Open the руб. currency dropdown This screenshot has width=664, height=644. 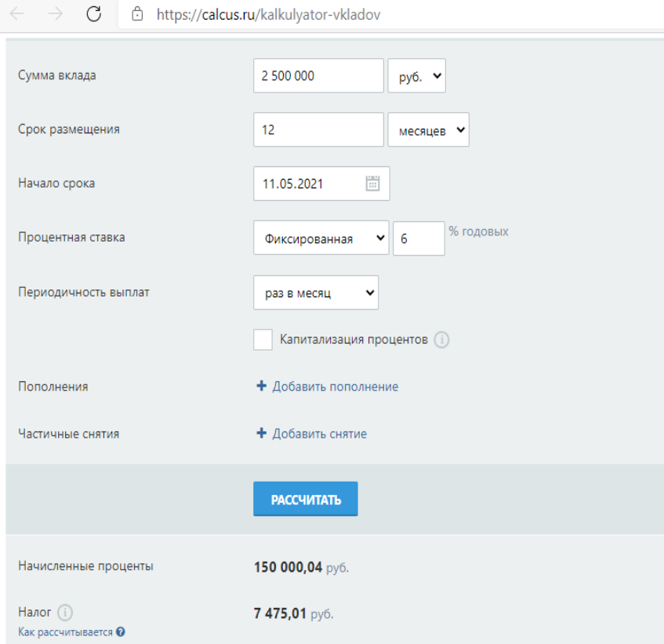click(417, 75)
